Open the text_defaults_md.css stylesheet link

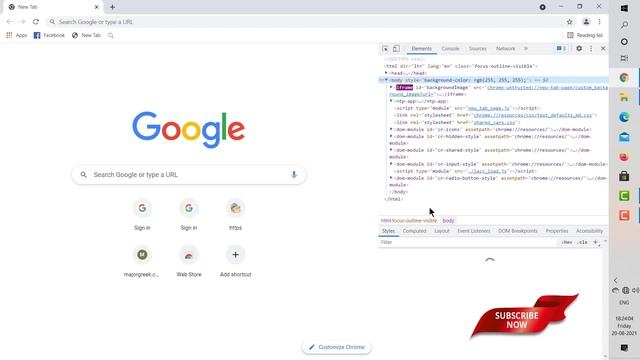pos(533,115)
